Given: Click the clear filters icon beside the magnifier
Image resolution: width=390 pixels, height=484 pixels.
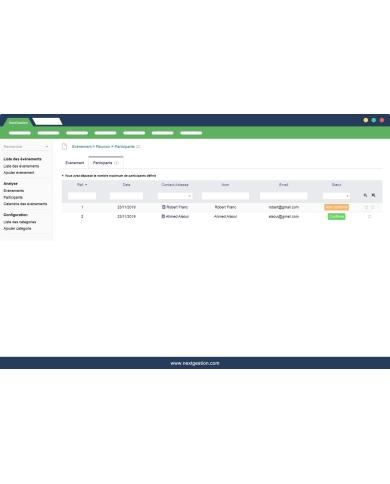Looking at the screenshot, I should pyautogui.click(x=373, y=195).
